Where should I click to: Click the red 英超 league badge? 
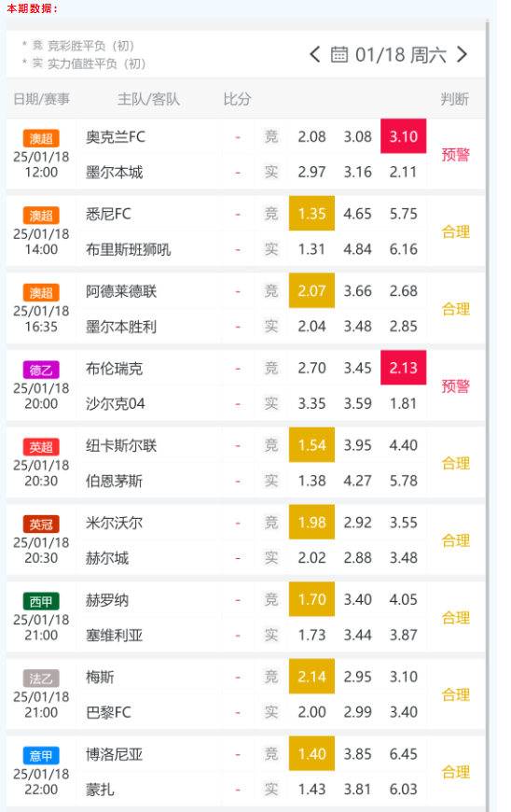[x=41, y=447]
